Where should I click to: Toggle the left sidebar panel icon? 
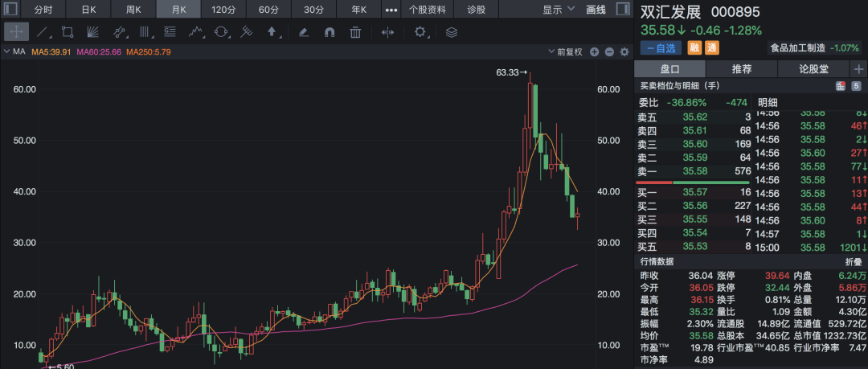coord(11,10)
